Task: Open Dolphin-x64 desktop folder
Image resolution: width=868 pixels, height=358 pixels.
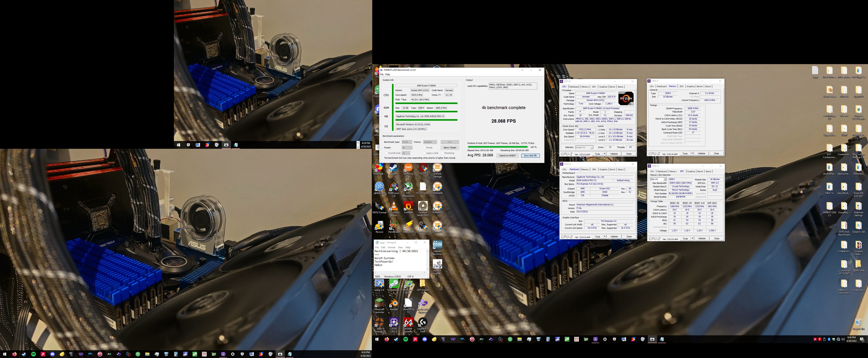Action: tap(858, 227)
